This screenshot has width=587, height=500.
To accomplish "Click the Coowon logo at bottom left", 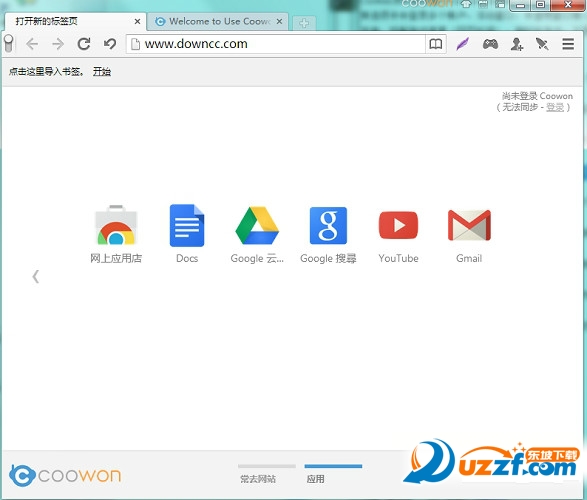I will (65, 475).
